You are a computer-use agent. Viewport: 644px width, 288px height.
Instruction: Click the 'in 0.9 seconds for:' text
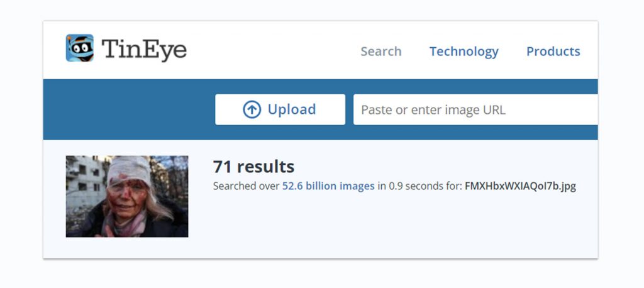419,186
